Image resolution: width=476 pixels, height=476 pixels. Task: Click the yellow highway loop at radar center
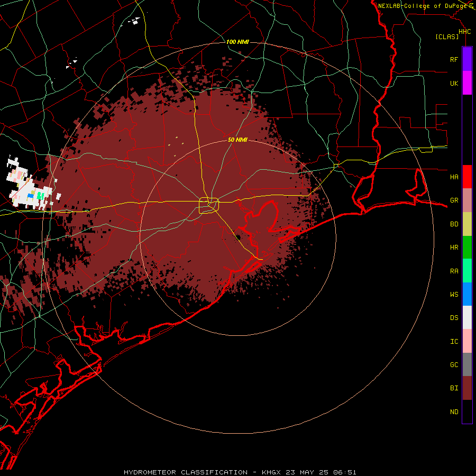point(209,206)
